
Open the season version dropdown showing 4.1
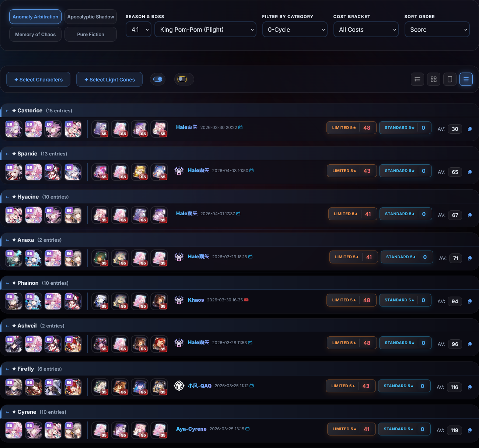pyautogui.click(x=139, y=29)
